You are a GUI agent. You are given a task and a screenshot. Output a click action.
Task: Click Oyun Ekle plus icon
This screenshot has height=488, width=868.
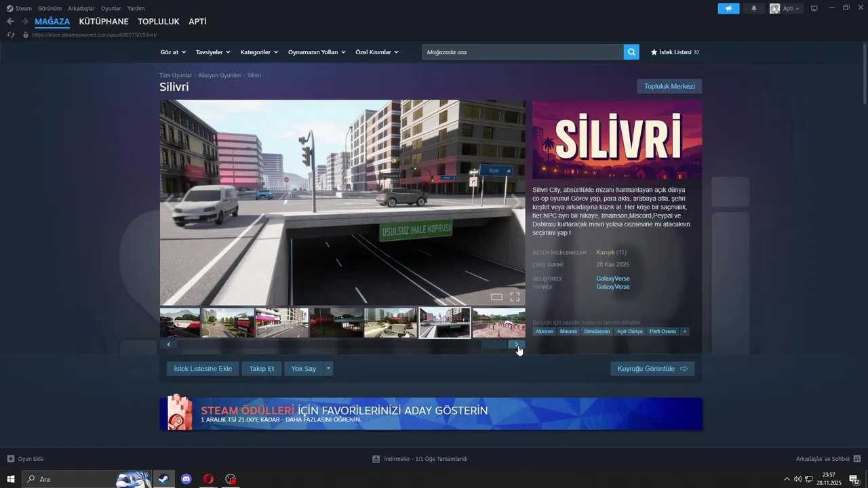pos(10,459)
